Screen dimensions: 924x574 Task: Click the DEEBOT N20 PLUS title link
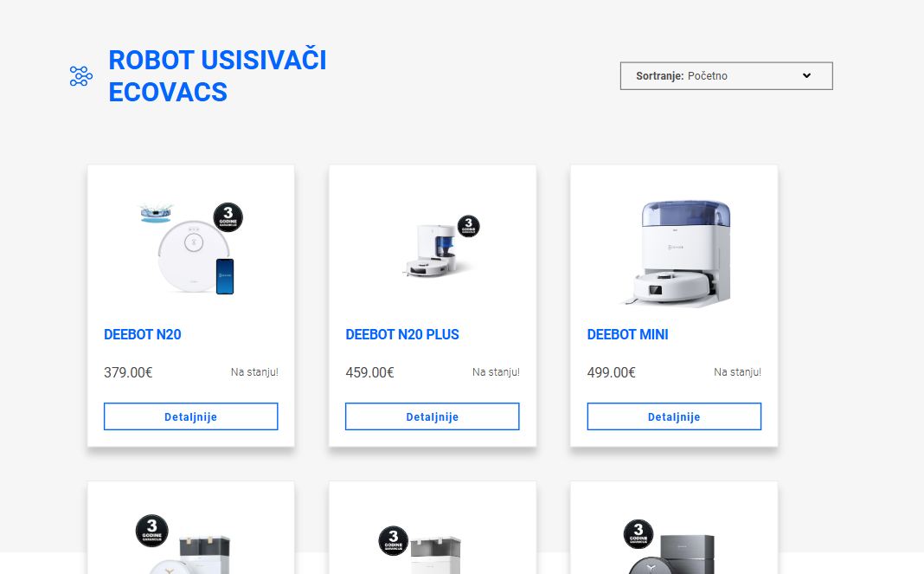click(402, 334)
